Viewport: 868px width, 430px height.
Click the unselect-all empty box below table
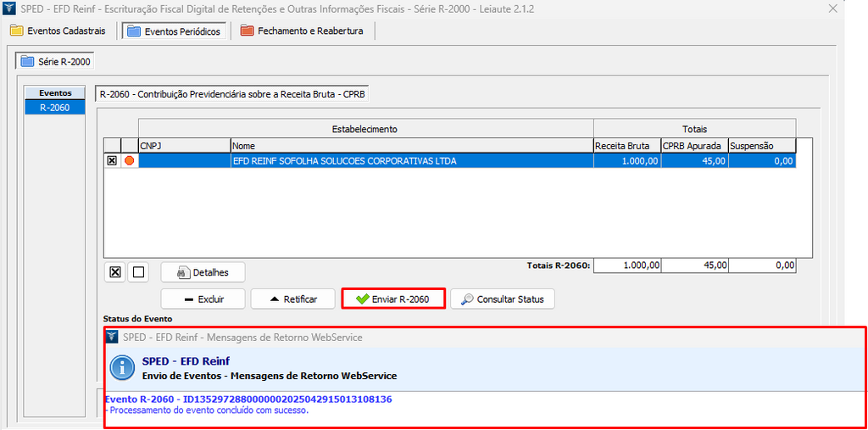point(139,272)
